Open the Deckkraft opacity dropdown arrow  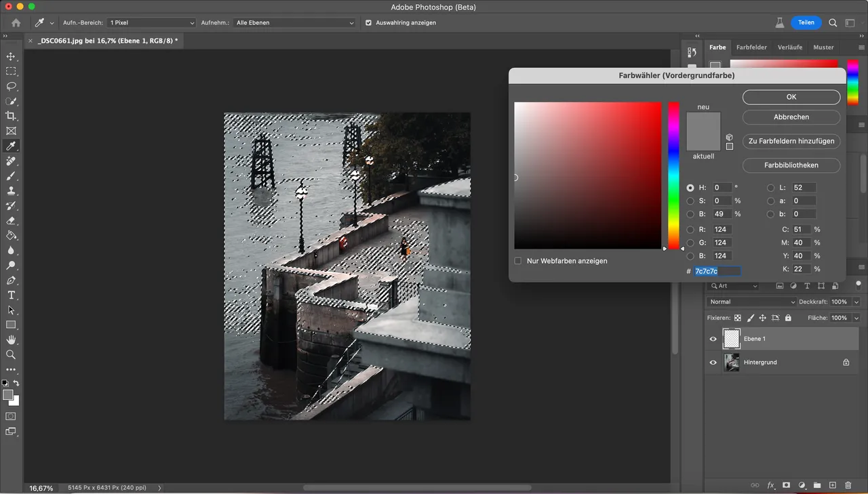tap(856, 302)
